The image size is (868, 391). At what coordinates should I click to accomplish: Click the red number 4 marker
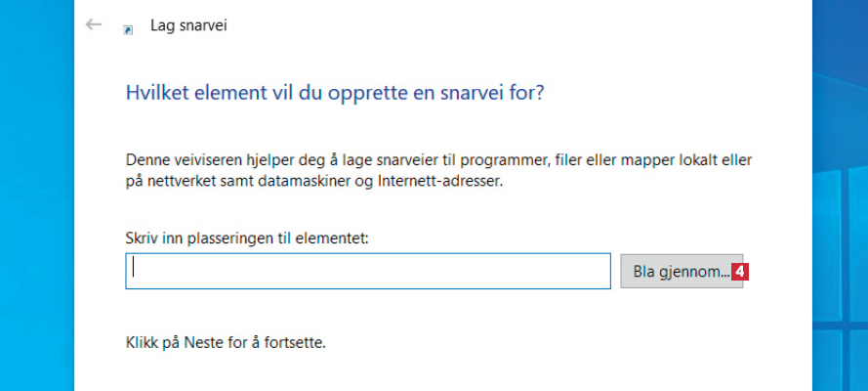[x=740, y=271]
